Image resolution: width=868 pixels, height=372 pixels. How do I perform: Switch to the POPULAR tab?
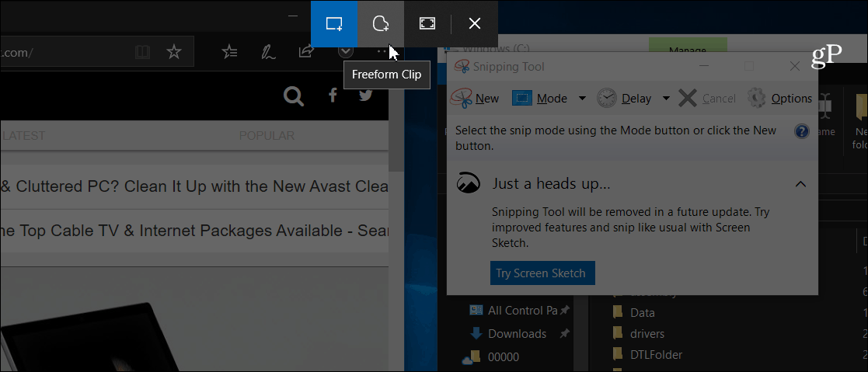tap(267, 136)
